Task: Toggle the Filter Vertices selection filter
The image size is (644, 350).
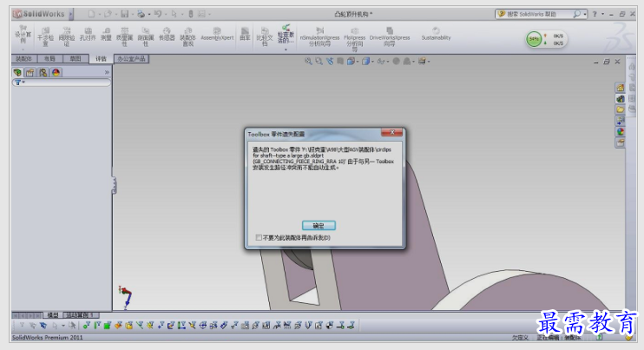Action: [86, 326]
